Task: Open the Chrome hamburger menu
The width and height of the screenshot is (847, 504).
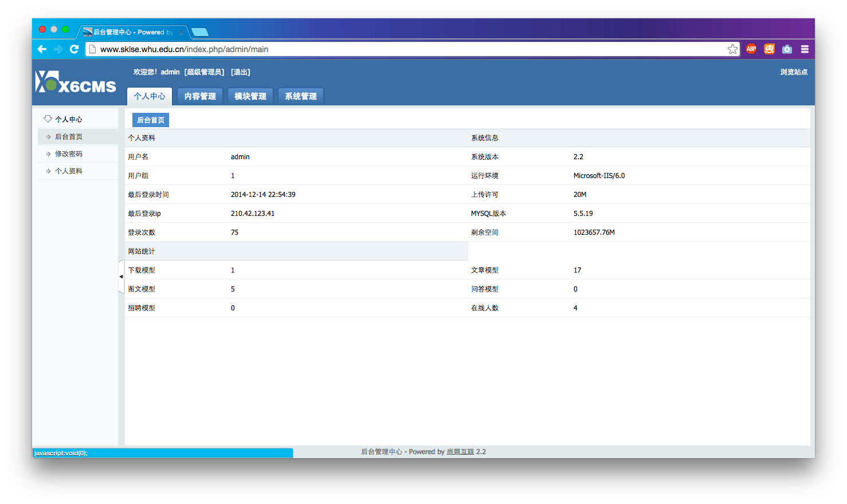Action: 805,49
